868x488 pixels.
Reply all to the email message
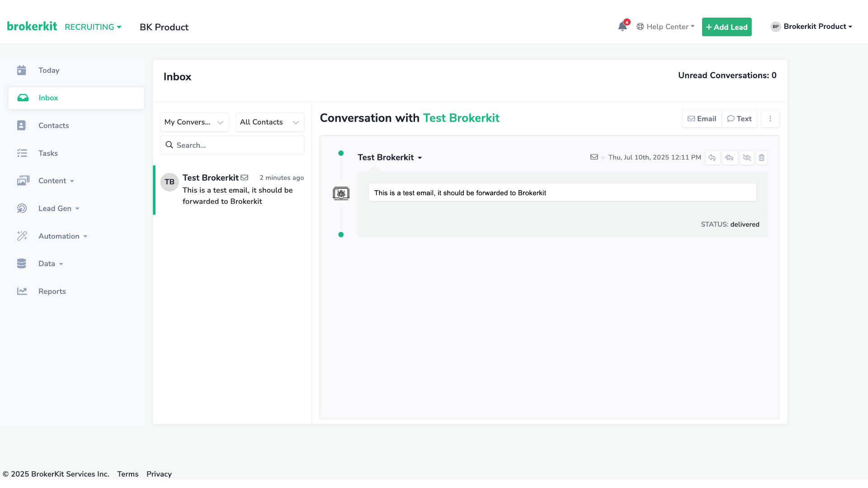click(730, 158)
